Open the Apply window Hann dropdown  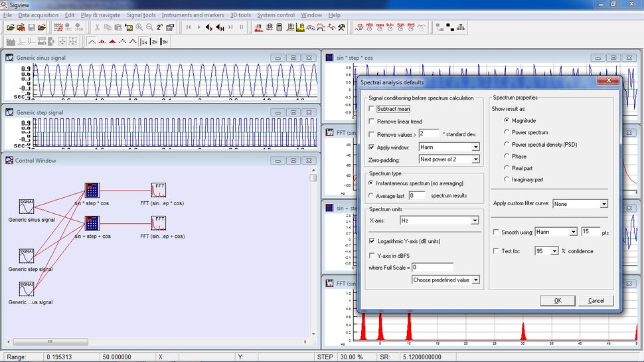[x=449, y=147]
